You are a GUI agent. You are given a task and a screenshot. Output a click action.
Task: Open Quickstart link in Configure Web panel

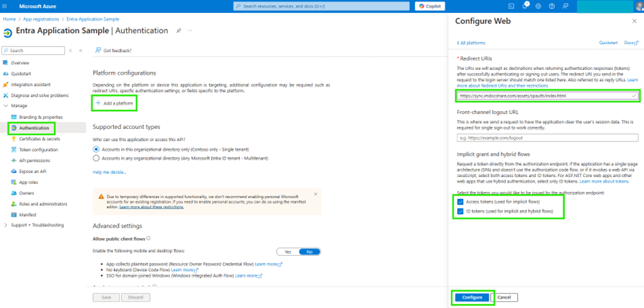click(x=608, y=43)
